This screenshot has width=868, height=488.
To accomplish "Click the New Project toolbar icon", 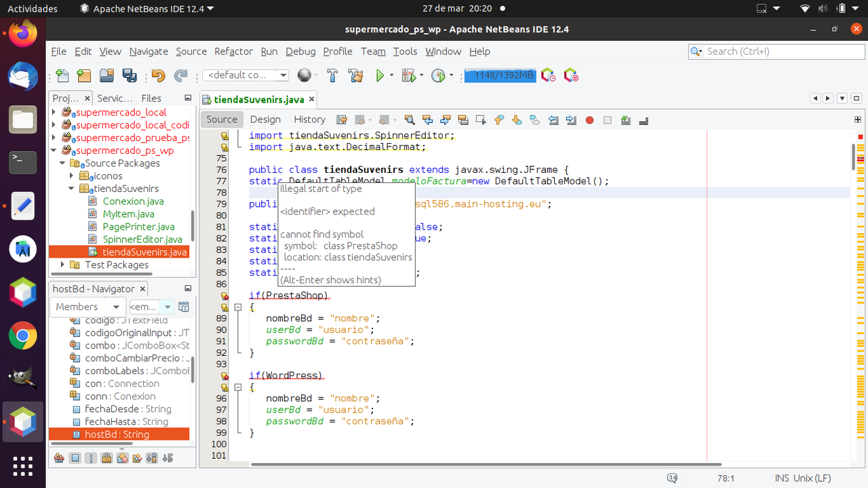I will pos(83,75).
